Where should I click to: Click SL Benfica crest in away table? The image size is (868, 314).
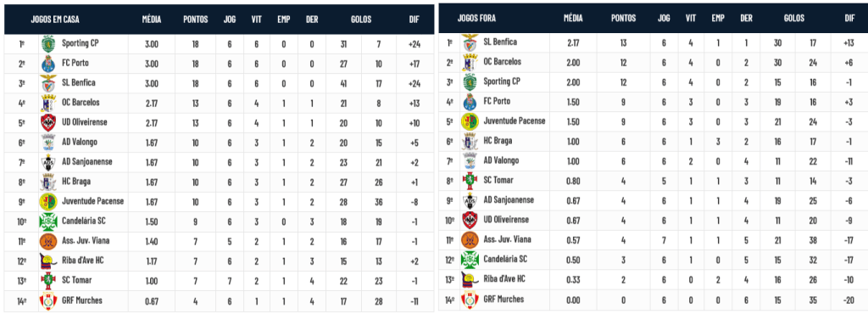click(x=470, y=43)
